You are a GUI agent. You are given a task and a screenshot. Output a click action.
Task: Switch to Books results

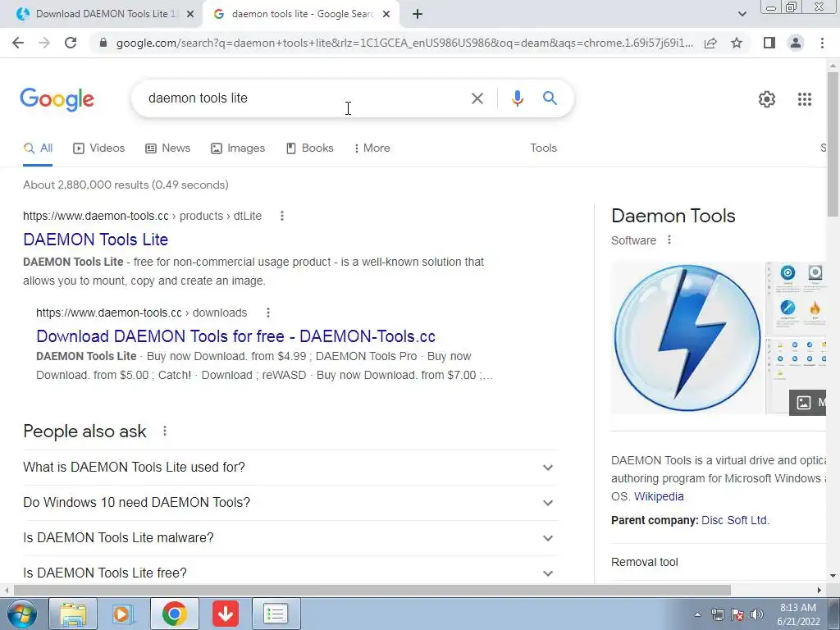click(309, 148)
